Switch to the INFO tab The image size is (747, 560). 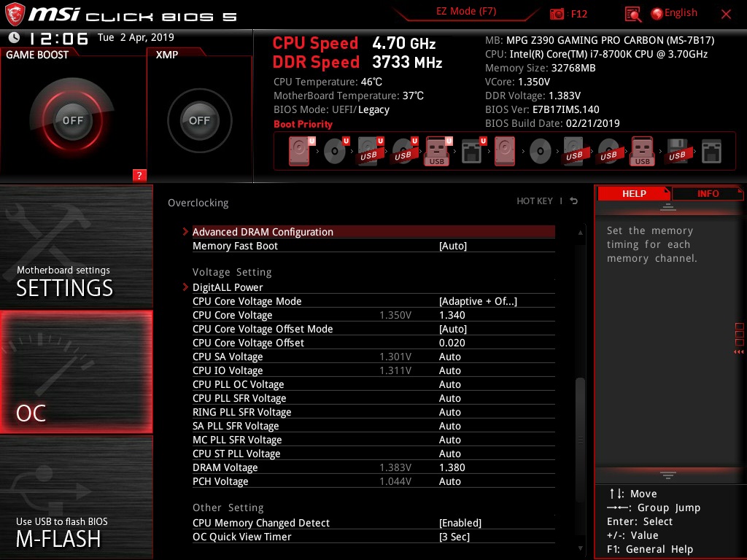pyautogui.click(x=708, y=194)
